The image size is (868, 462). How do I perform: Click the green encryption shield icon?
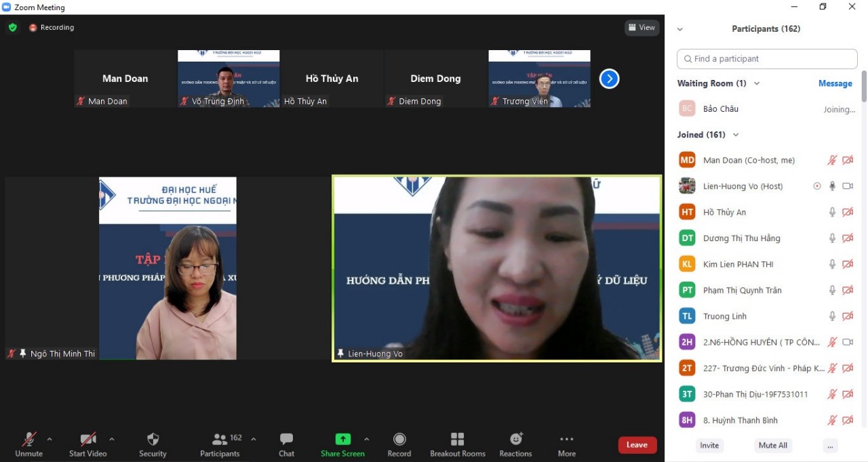point(12,28)
